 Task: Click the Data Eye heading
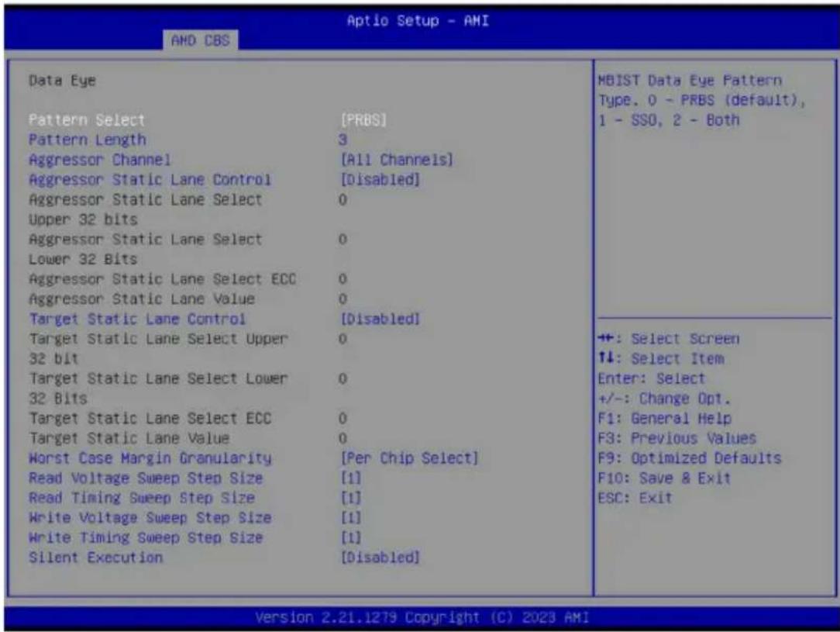click(62, 81)
